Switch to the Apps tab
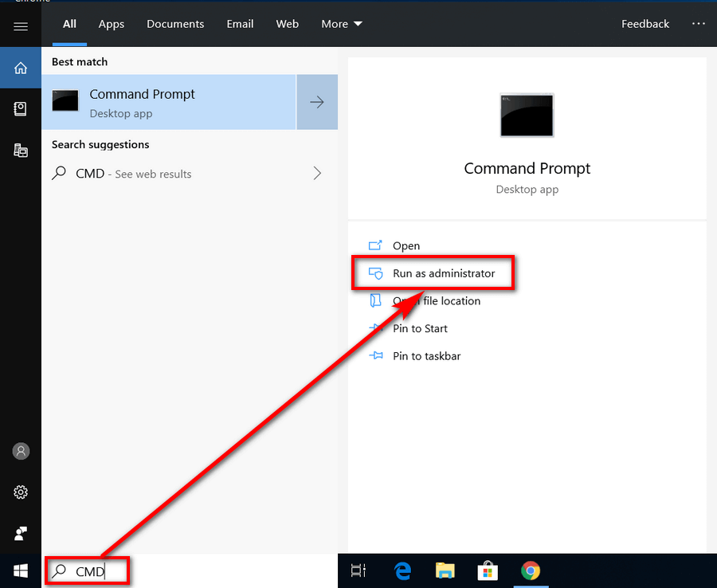Viewport: 717px width, 588px height. 111,24
